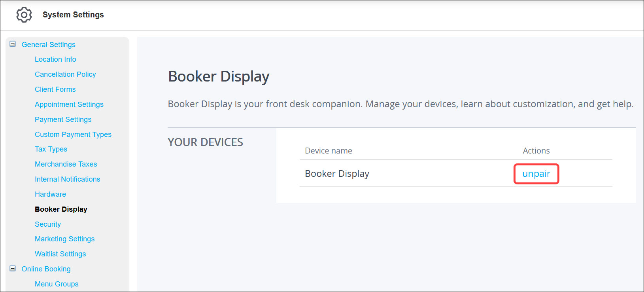Click the System Settings gear icon

24,15
